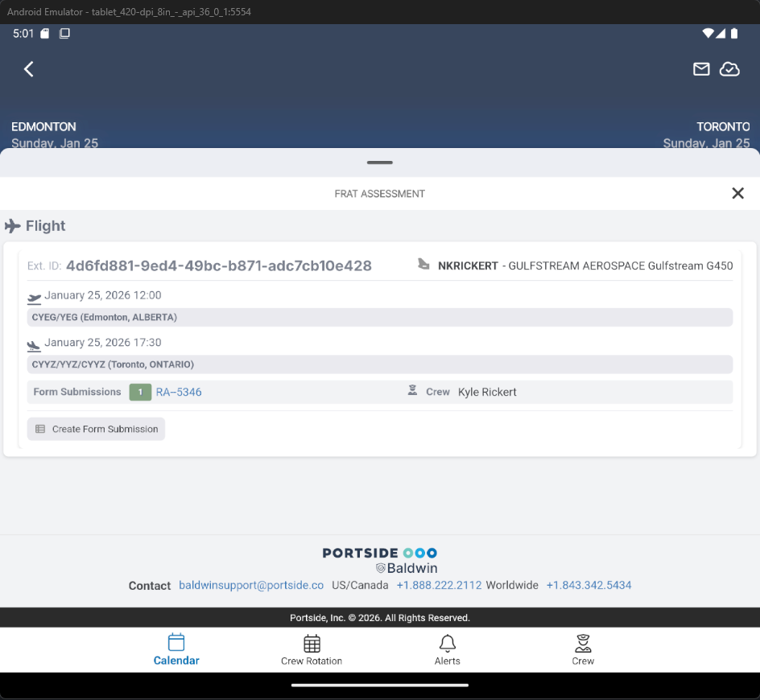Screen dimensions: 760x700
Task: Open the Crew tab
Action: tap(583, 650)
